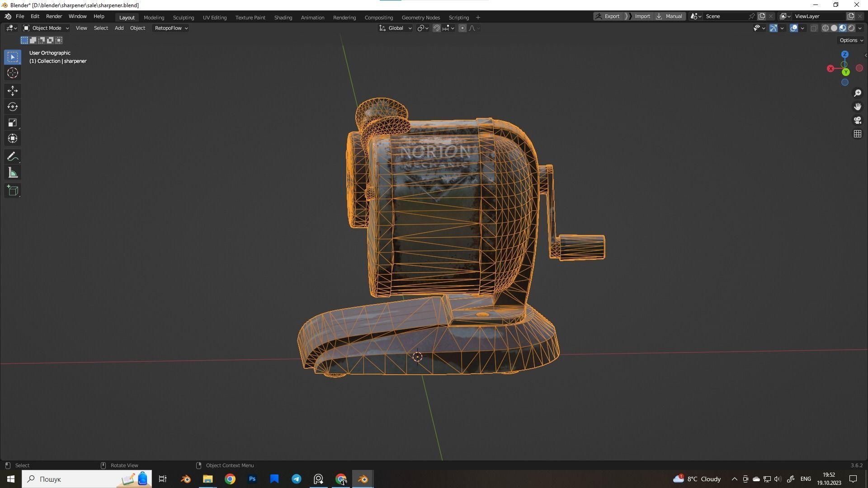Switch to the Modeling workspace tab
The image size is (868, 488).
(154, 17)
